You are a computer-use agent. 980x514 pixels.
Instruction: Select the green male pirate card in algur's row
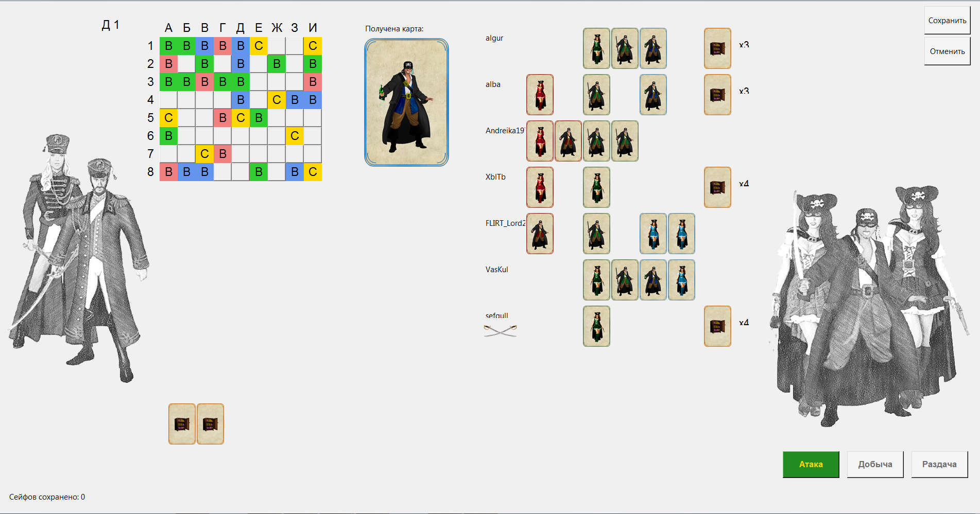point(625,48)
